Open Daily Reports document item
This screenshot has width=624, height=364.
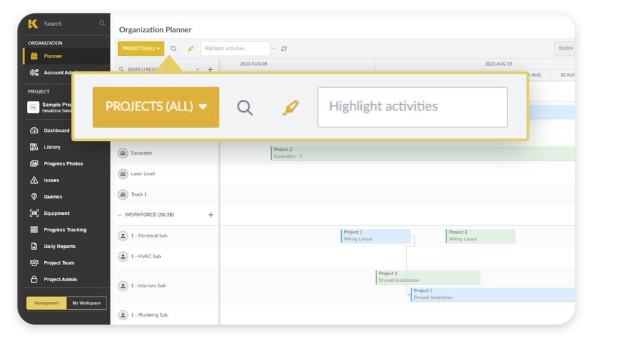tap(52, 247)
